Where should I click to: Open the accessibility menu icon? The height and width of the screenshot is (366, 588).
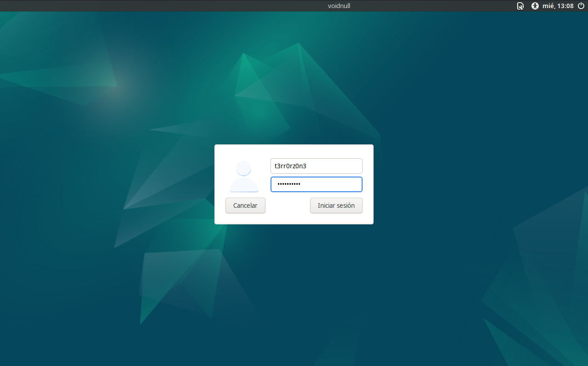(535, 6)
